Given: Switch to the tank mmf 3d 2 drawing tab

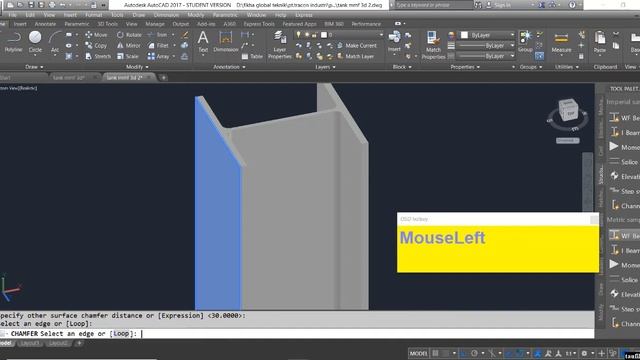Looking at the screenshot, I should click(x=128, y=77).
